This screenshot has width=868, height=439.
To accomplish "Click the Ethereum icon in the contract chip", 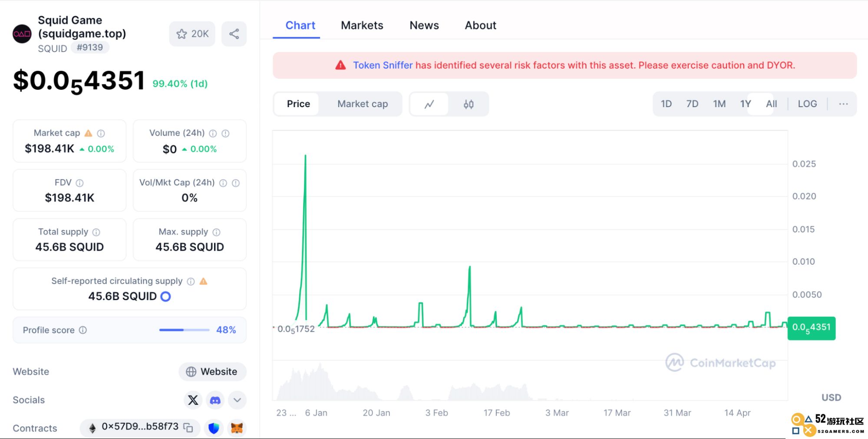I will point(92,428).
